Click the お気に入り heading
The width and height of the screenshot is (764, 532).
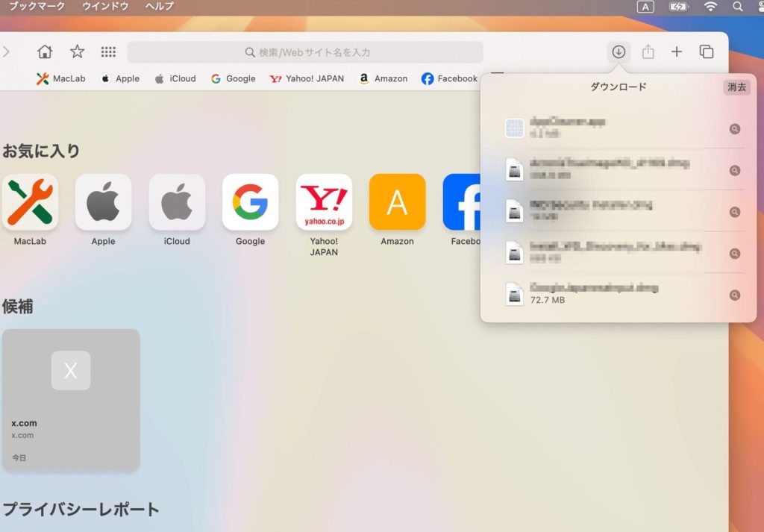pos(41,151)
